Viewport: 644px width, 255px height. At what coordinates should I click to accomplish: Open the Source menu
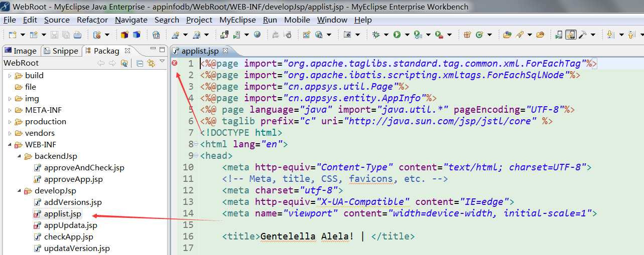57,20
